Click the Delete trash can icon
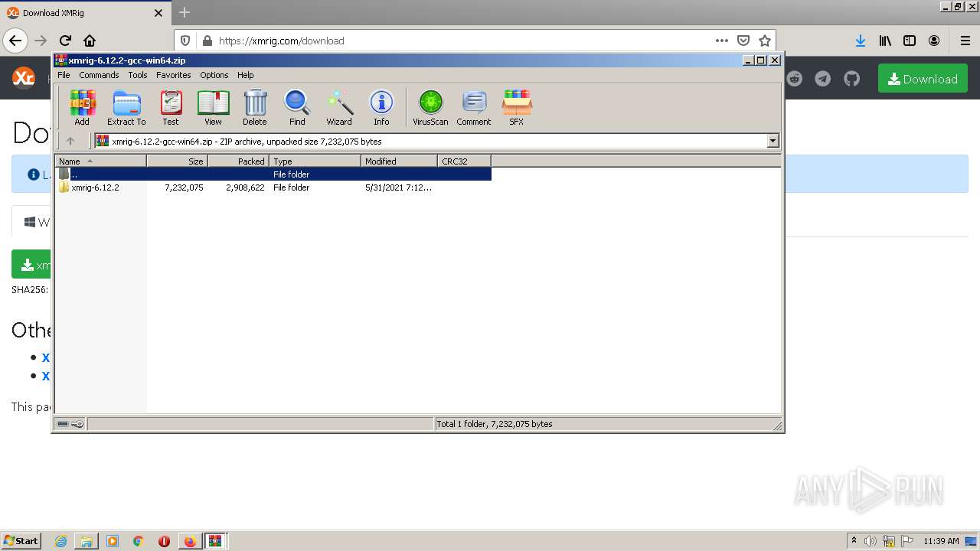This screenshot has height=551, width=980. pyautogui.click(x=255, y=107)
